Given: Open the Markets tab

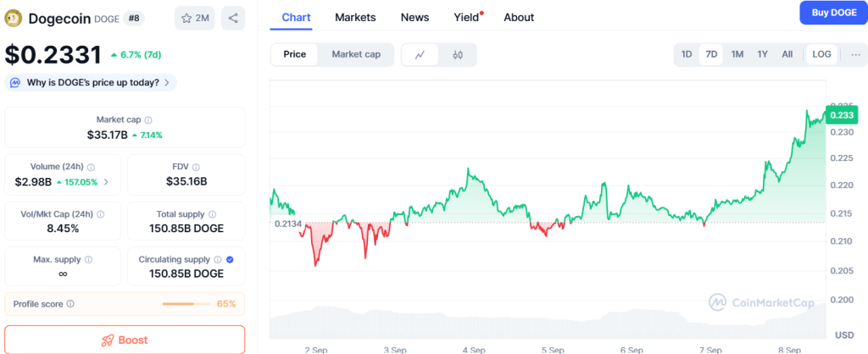Looking at the screenshot, I should point(355,17).
